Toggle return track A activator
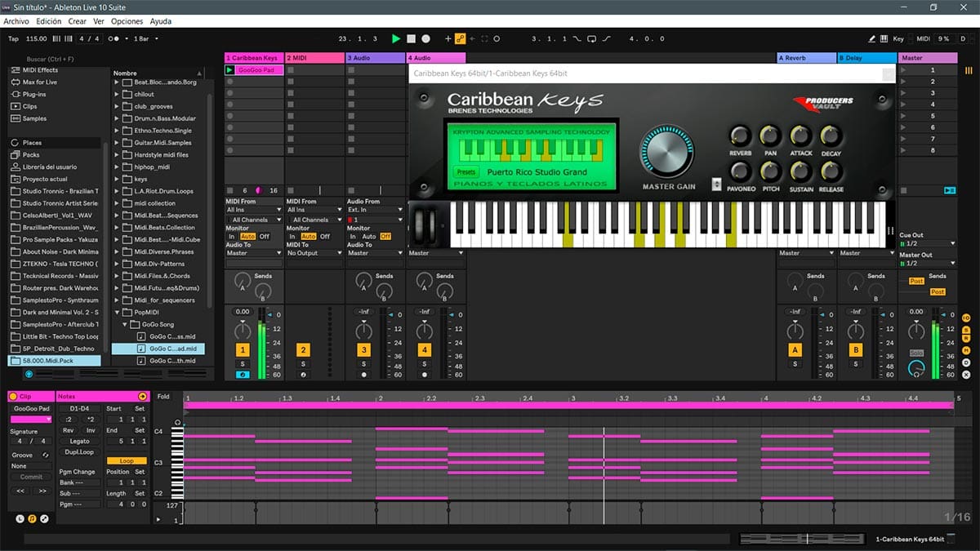The height and width of the screenshot is (551, 980). pyautogui.click(x=795, y=350)
